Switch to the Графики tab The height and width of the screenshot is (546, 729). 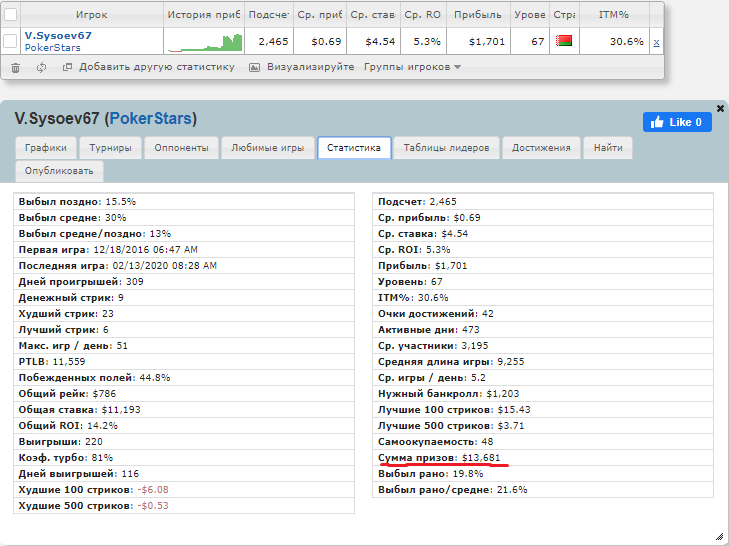(46, 148)
